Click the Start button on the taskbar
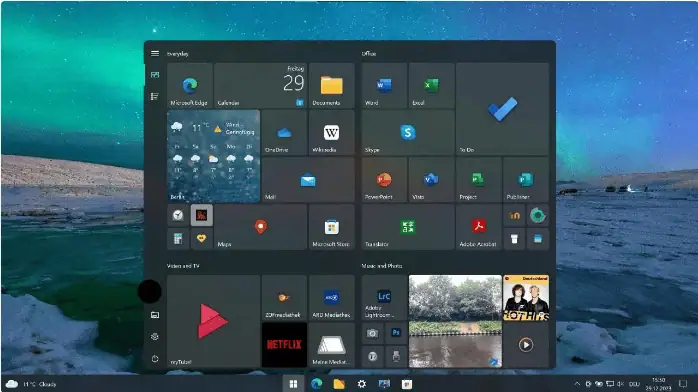This screenshot has width=698, height=392. point(293,384)
